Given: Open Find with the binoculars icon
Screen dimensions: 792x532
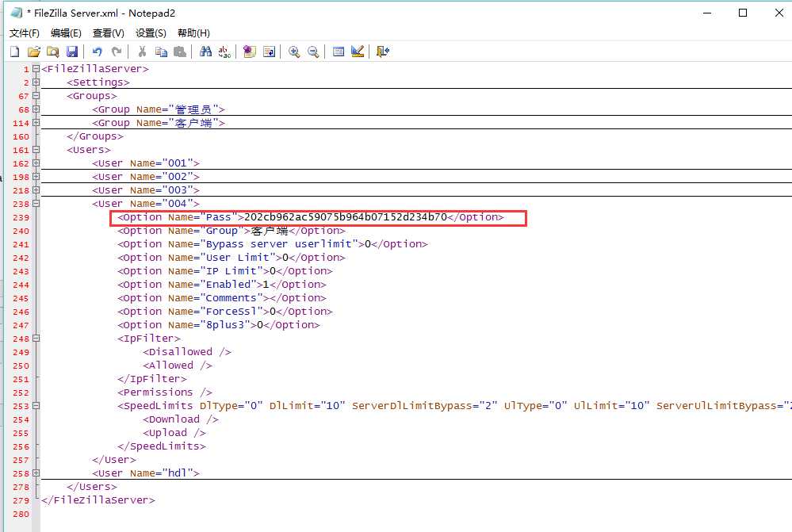Looking at the screenshot, I should [205, 52].
